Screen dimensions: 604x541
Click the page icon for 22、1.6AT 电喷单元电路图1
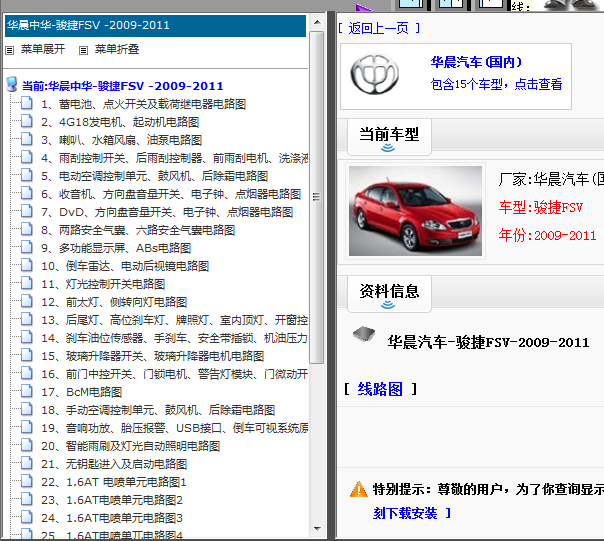(27, 481)
